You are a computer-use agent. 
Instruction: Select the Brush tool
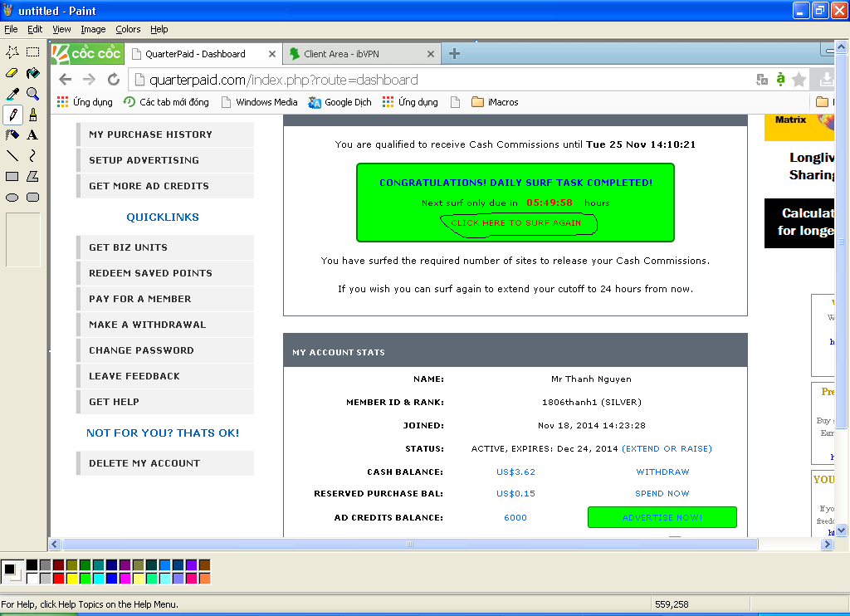click(x=33, y=115)
